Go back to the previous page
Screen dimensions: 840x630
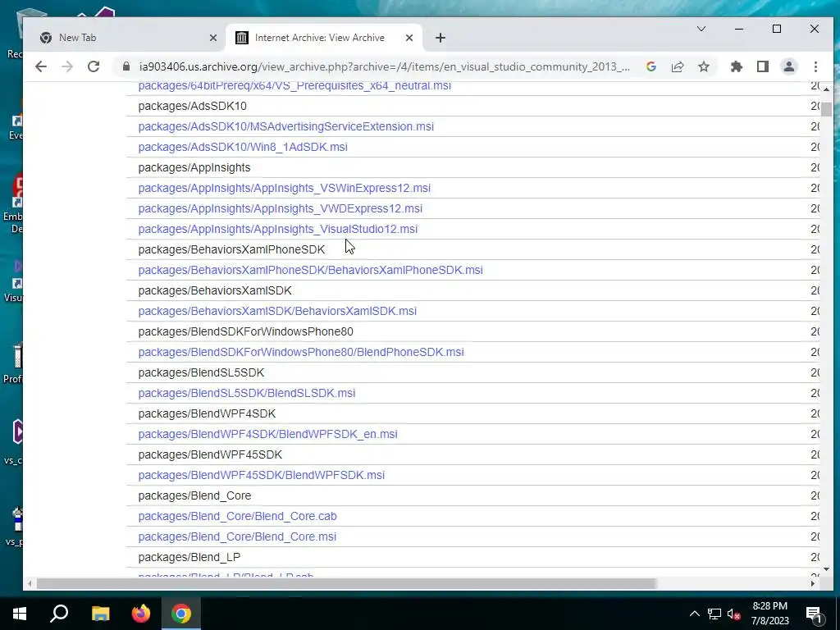click(x=41, y=66)
